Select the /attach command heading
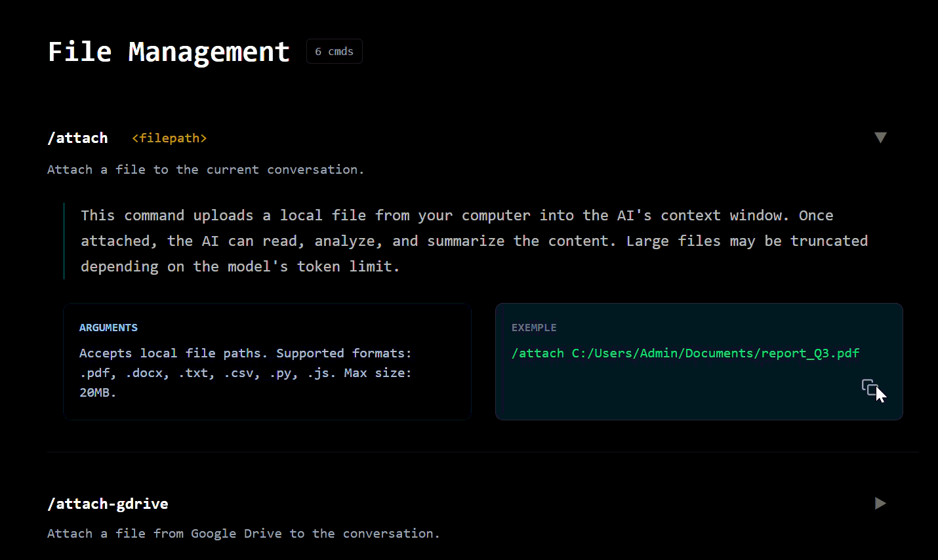The image size is (938, 560). point(77,138)
